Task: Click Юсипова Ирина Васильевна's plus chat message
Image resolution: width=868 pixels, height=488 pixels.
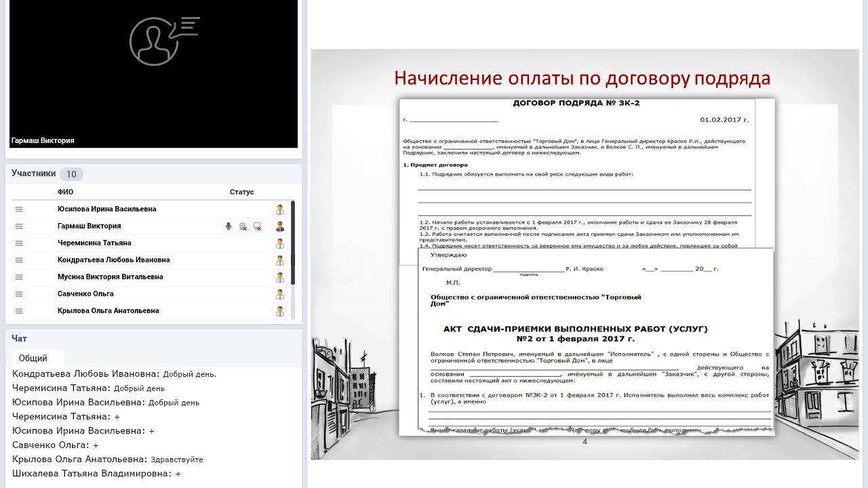Action: point(83,431)
